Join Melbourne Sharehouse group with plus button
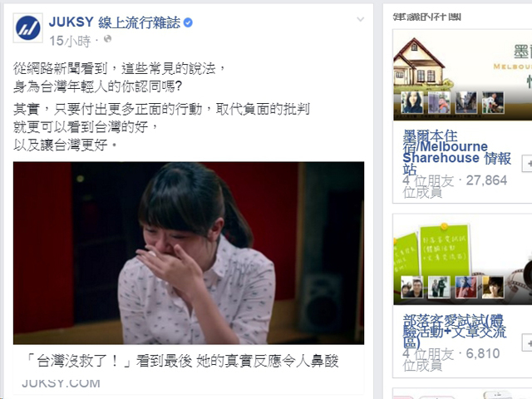Viewport: 532px width, 399px height. 527,164
